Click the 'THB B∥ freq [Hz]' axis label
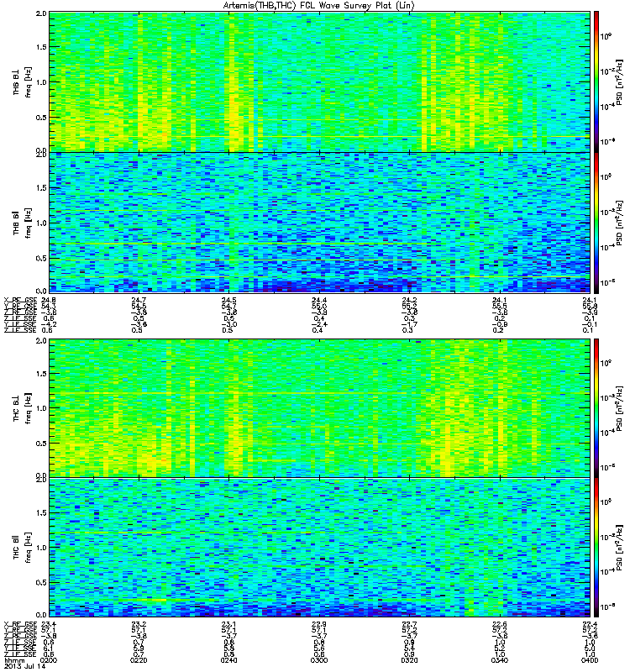Image resolution: width=630 pixels, height=672 pixels. click(x=22, y=223)
